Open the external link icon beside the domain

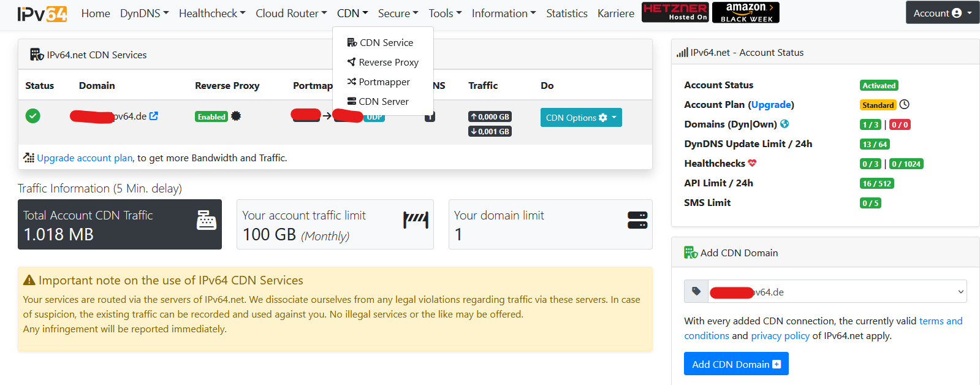pos(154,116)
